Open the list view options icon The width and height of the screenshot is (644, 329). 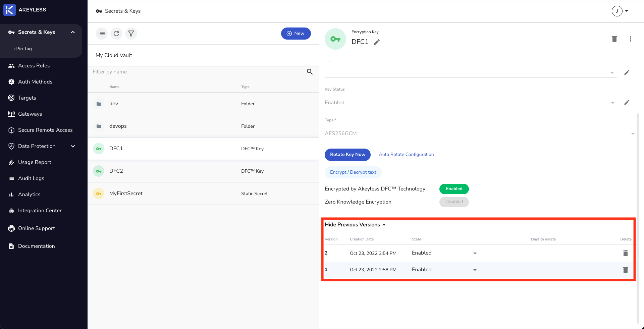(x=102, y=34)
